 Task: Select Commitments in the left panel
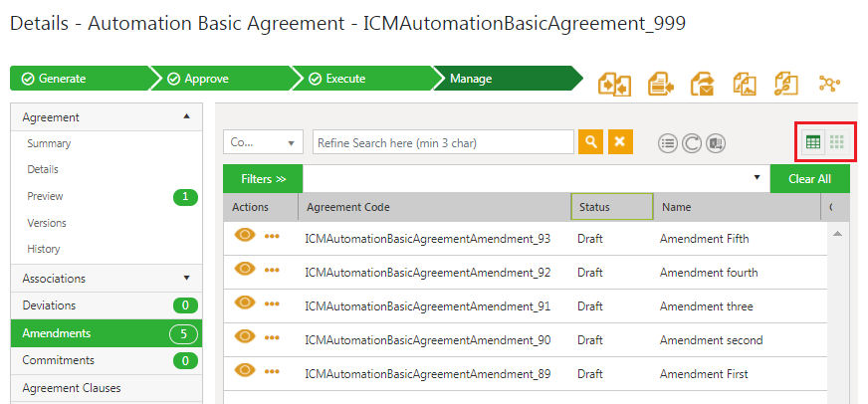[58, 360]
